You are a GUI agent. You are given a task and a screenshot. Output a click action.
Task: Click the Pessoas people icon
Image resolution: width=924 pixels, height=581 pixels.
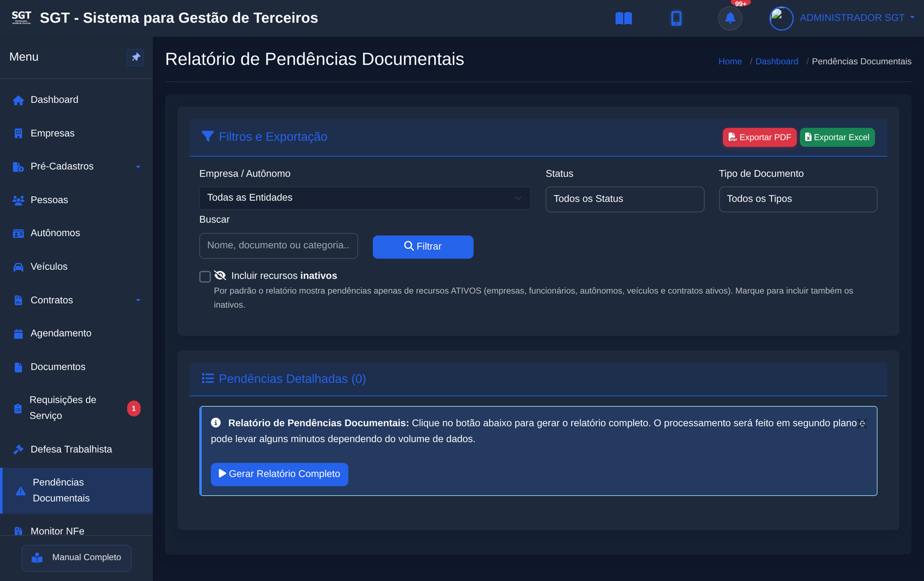point(18,200)
